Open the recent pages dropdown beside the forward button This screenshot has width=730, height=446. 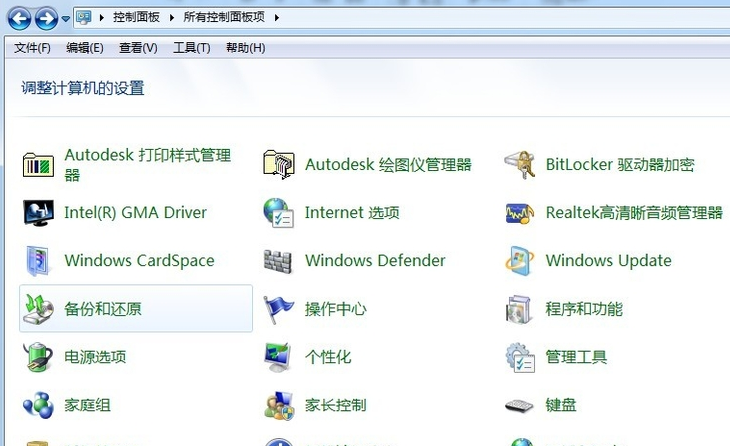pyautogui.click(x=66, y=19)
